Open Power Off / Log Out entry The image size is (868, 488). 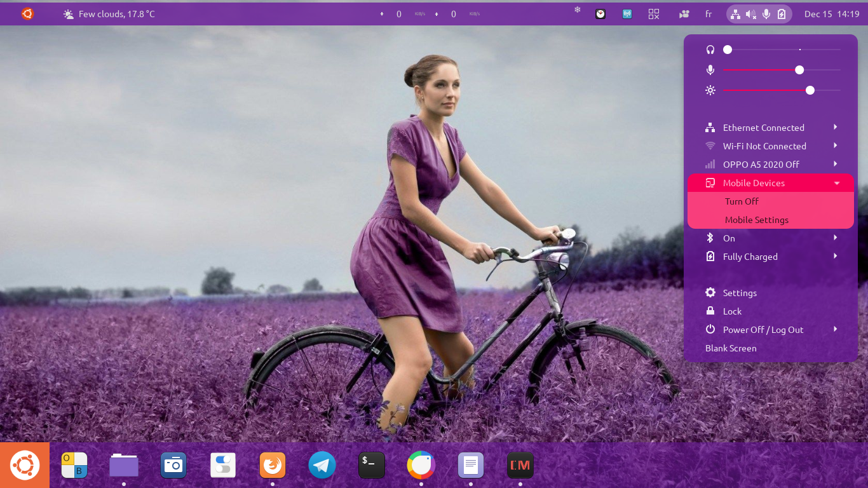tap(771, 330)
